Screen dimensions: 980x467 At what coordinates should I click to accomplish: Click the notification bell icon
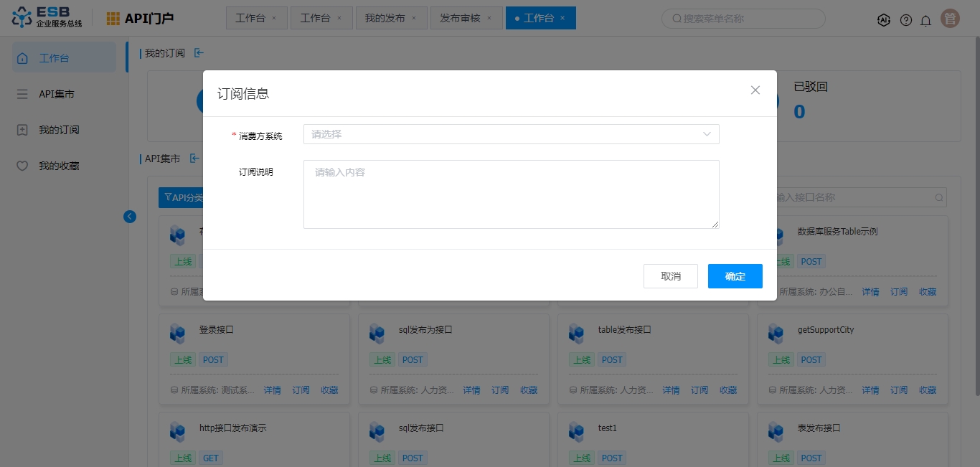click(x=926, y=20)
